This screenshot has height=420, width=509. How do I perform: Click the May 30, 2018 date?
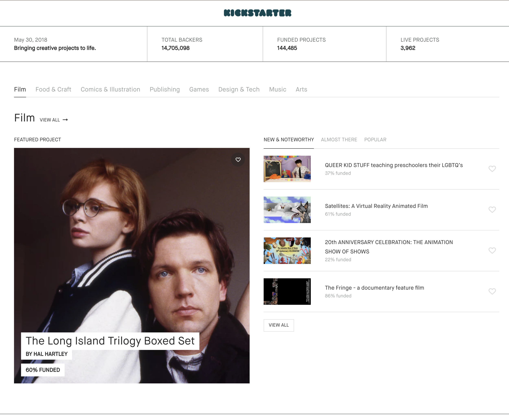pyautogui.click(x=31, y=40)
